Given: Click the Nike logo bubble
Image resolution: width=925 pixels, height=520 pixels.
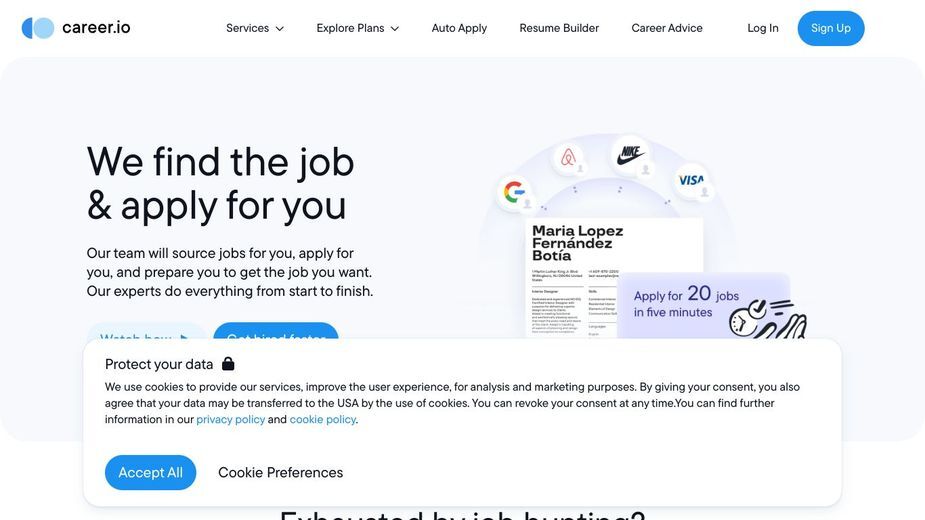Looking at the screenshot, I should 630,156.
